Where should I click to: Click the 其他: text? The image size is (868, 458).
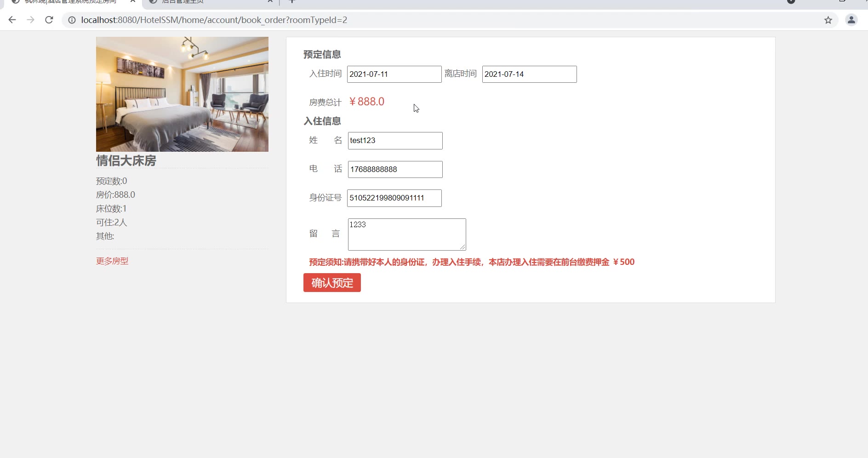pyautogui.click(x=105, y=236)
